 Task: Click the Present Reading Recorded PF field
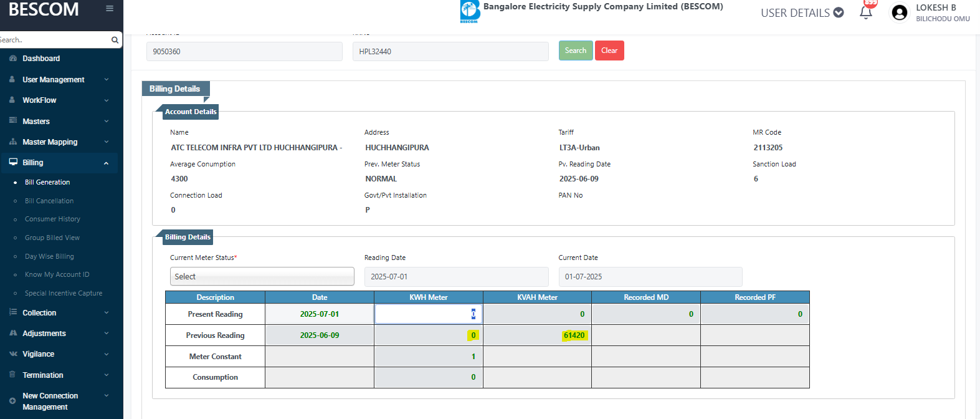[755, 314]
